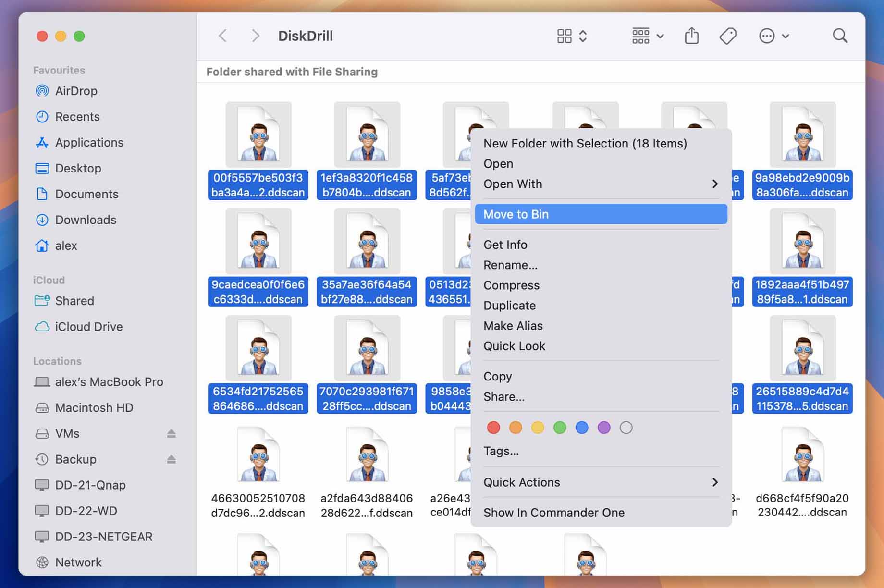Screen dimensions: 884x588
Task: Expand the Quick Actions submenu
Action: click(601, 482)
